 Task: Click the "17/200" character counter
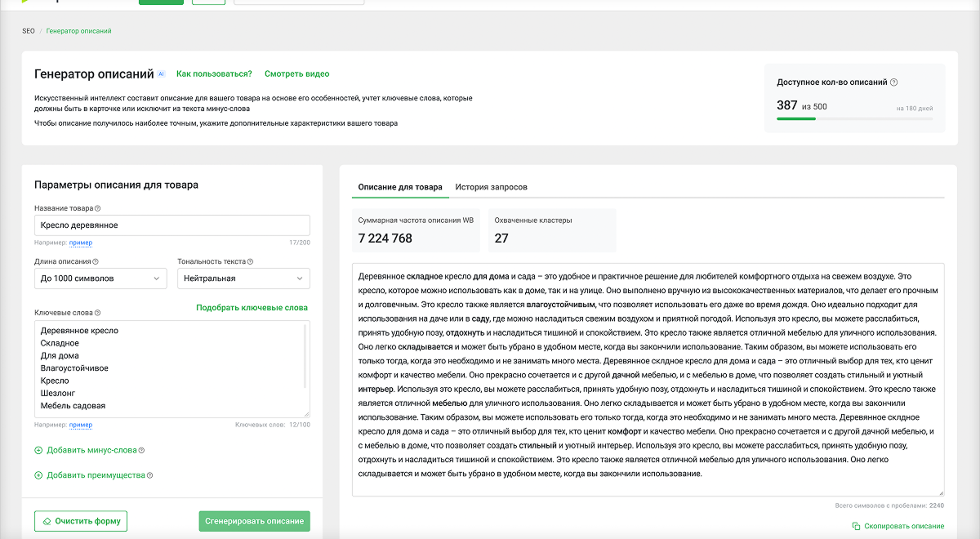point(299,243)
